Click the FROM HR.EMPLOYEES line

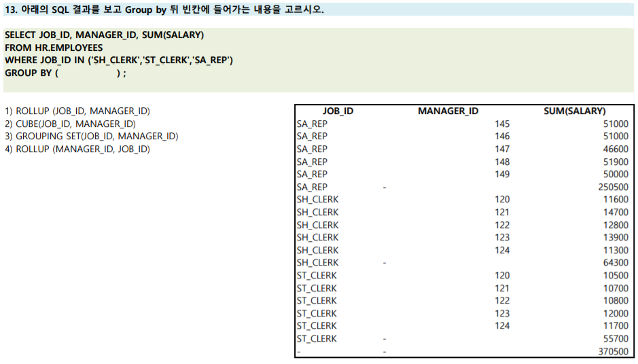coord(54,48)
